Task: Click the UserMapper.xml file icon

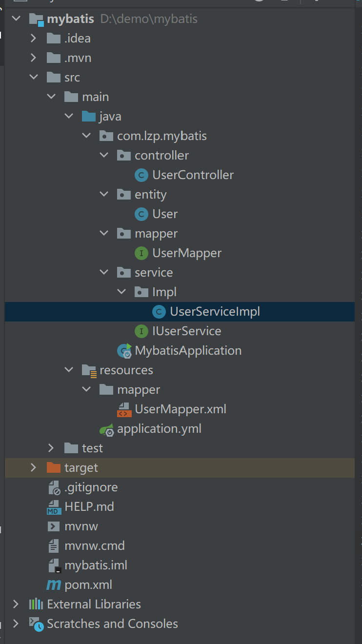Action: [124, 409]
